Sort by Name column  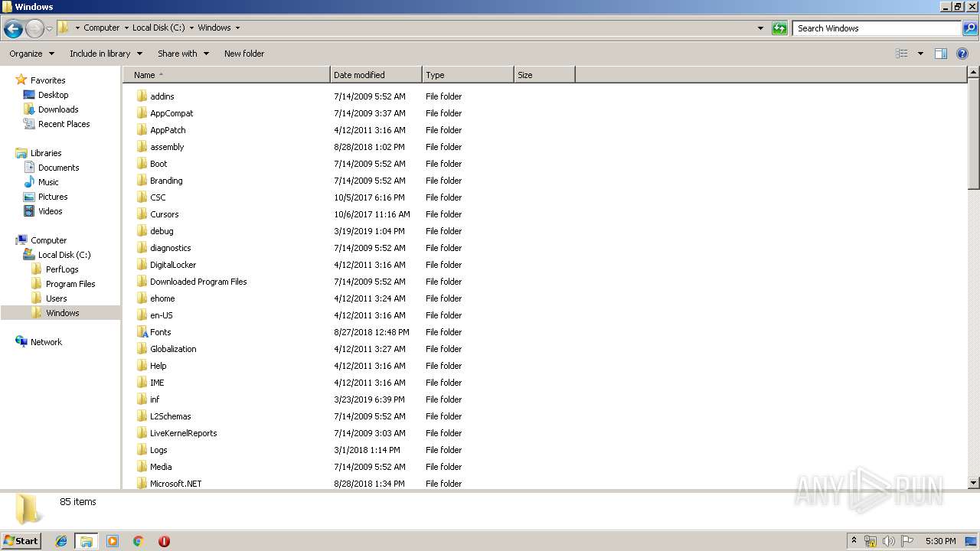pyautogui.click(x=227, y=75)
